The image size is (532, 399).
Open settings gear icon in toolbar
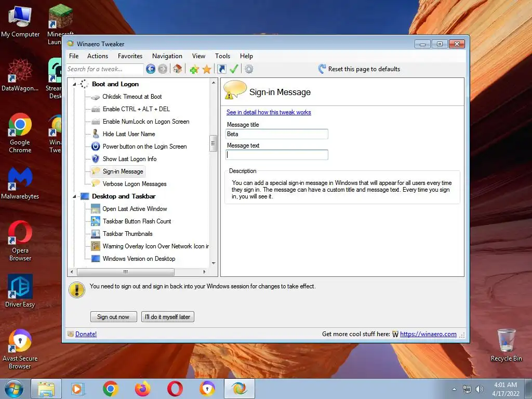pyautogui.click(x=249, y=69)
